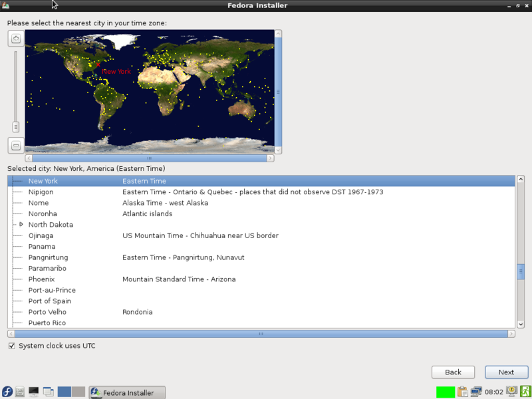The image size is (532, 399).
Task: Click the city list vertical scrollbar thumb
Action: coord(521,271)
